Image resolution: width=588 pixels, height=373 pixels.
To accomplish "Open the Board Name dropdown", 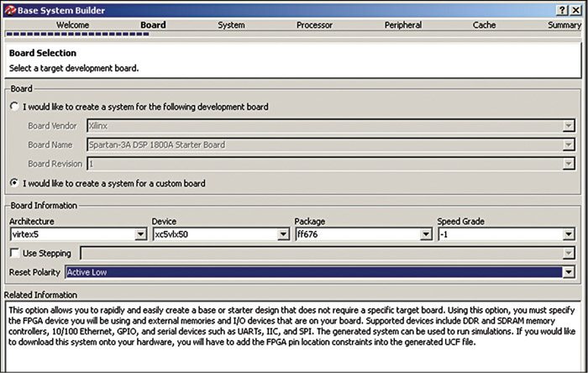I will pos(569,145).
